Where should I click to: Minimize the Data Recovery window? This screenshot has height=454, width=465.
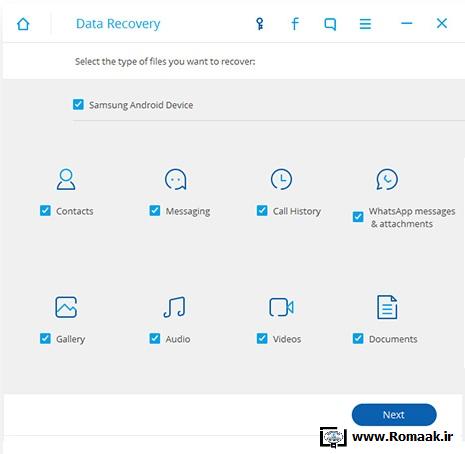406,23
